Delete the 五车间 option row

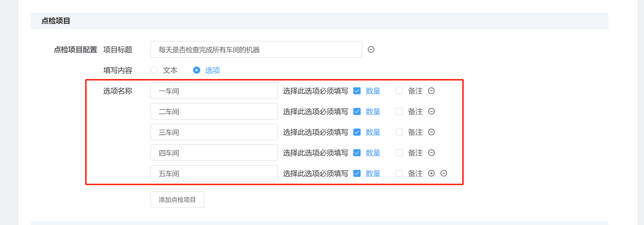point(444,173)
